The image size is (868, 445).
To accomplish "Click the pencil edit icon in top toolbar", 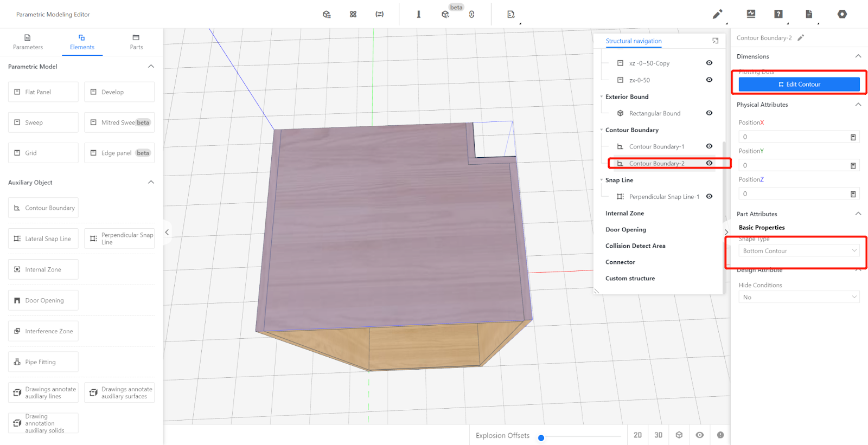I will (x=717, y=14).
